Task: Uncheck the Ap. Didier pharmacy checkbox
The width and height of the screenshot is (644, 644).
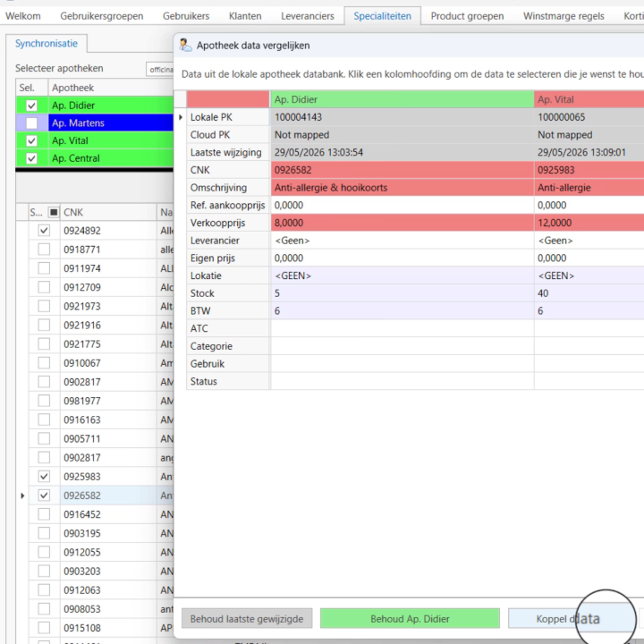Action: pos(31,106)
